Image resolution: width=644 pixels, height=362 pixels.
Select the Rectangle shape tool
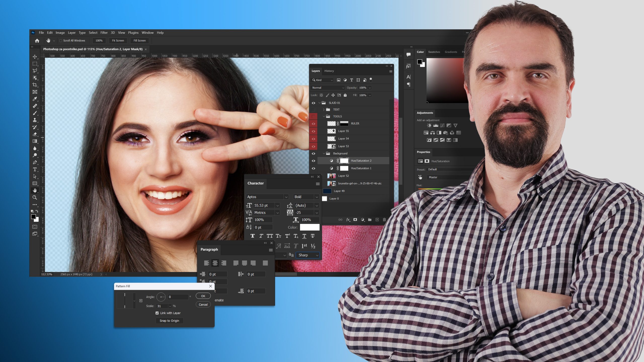(x=35, y=183)
